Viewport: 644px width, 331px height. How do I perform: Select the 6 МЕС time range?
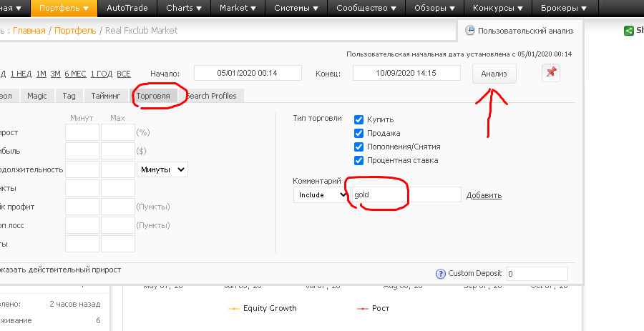coord(76,74)
